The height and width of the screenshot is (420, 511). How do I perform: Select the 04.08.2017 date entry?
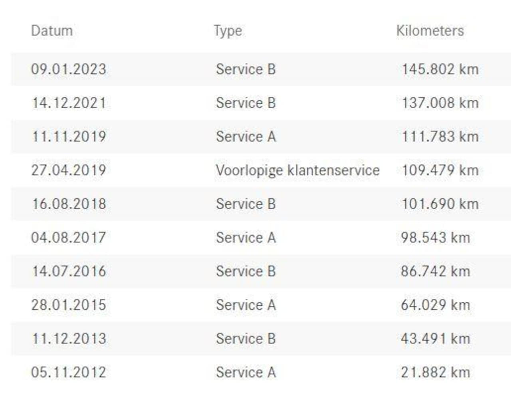pyautogui.click(x=69, y=238)
